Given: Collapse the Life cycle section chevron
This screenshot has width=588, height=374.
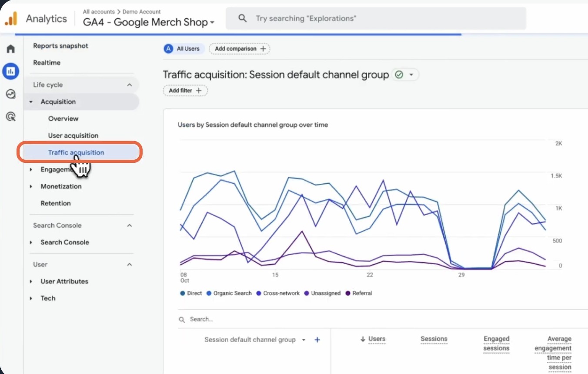Looking at the screenshot, I should (x=129, y=85).
